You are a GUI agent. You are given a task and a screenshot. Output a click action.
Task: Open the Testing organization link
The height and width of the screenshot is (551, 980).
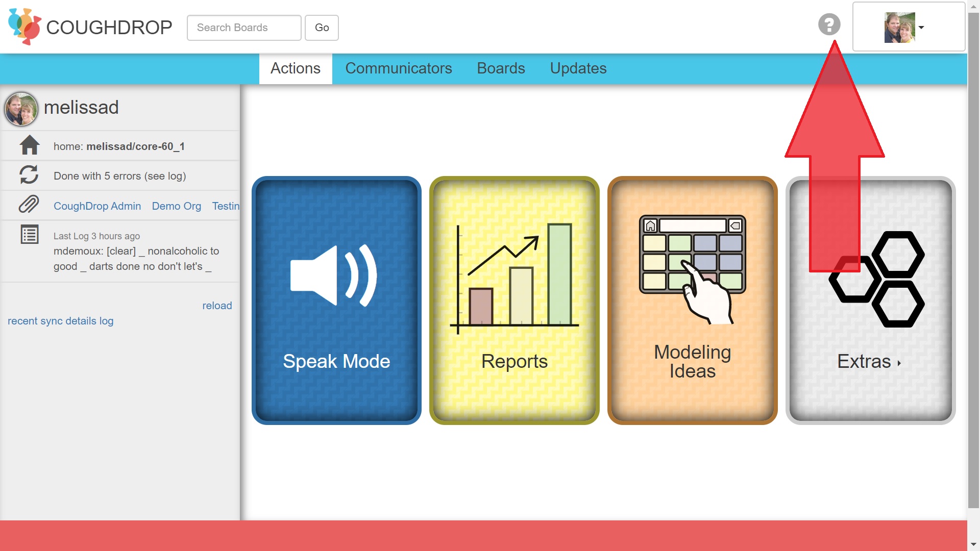(226, 206)
